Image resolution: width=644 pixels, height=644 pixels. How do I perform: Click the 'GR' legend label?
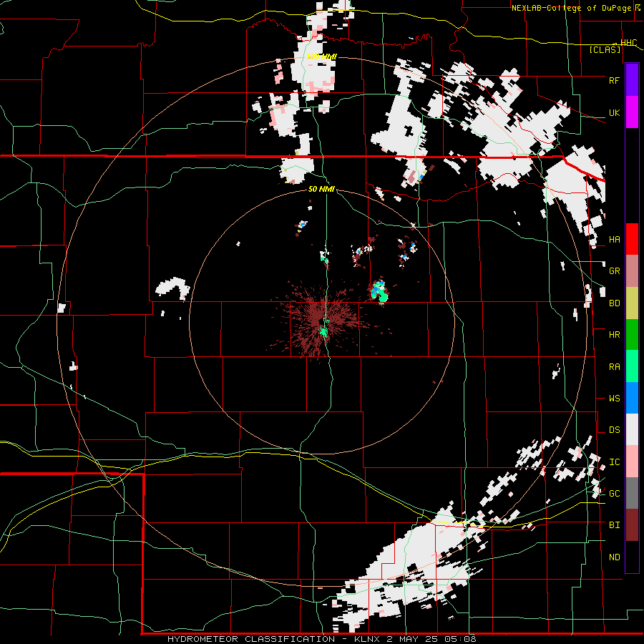[x=614, y=271]
